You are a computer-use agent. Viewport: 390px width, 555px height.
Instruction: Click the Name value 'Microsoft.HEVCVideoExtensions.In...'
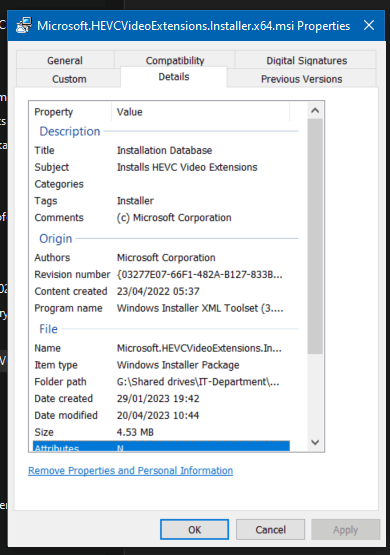[199, 348]
